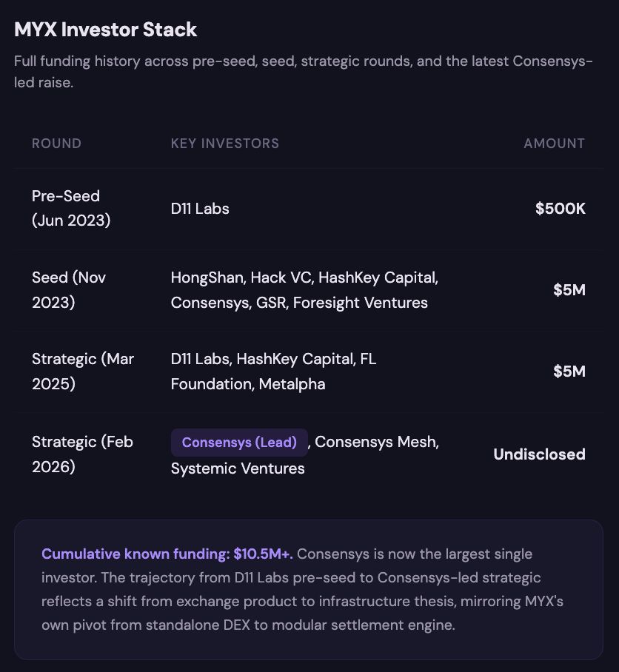Image resolution: width=619 pixels, height=672 pixels.
Task: Click the MYX Investor Stack heading
Action: coord(106,30)
